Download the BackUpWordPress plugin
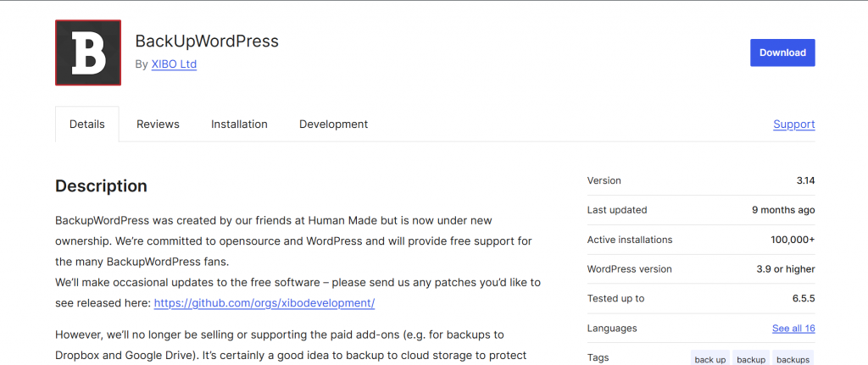Viewport: 868px width, 365px height. [782, 53]
